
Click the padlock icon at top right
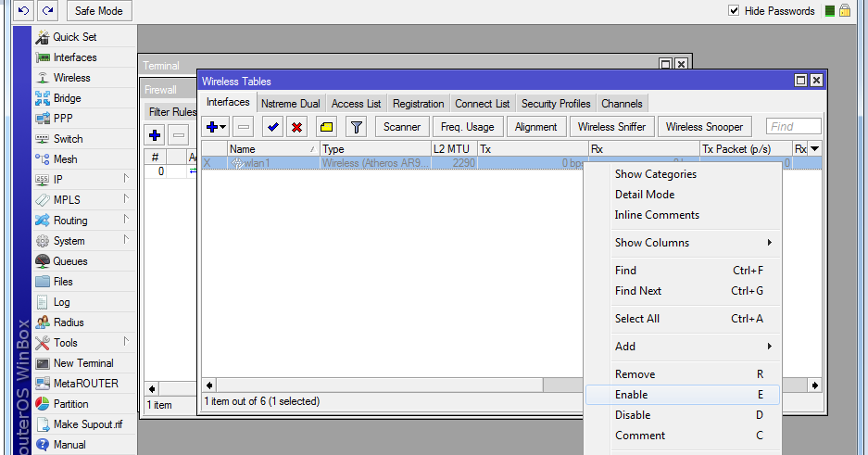(845, 10)
